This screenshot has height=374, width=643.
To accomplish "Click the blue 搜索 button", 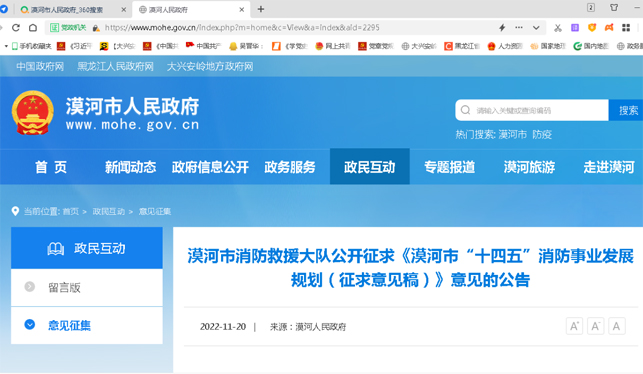I will [627, 110].
